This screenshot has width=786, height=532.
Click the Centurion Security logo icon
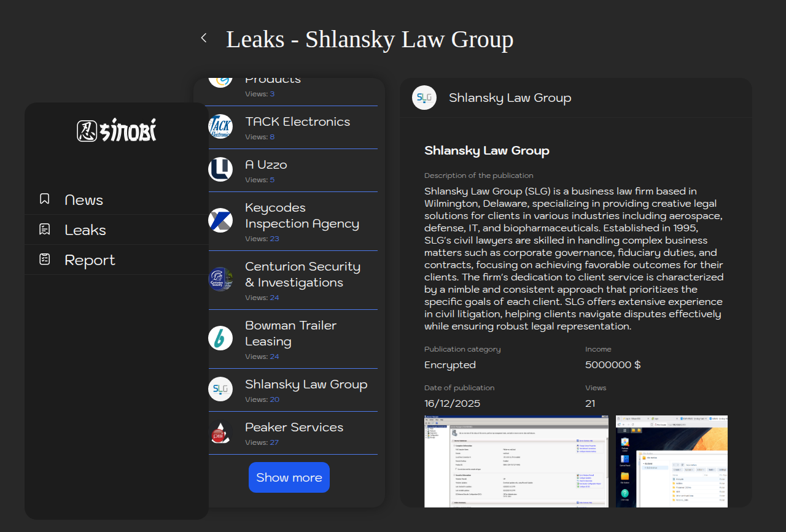[x=220, y=279]
